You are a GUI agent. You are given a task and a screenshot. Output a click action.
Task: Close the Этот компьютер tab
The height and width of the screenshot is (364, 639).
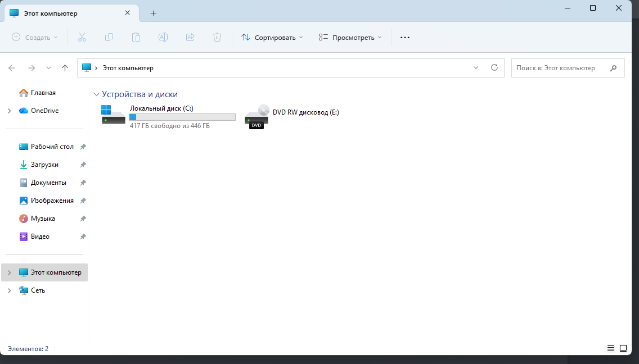(x=127, y=13)
